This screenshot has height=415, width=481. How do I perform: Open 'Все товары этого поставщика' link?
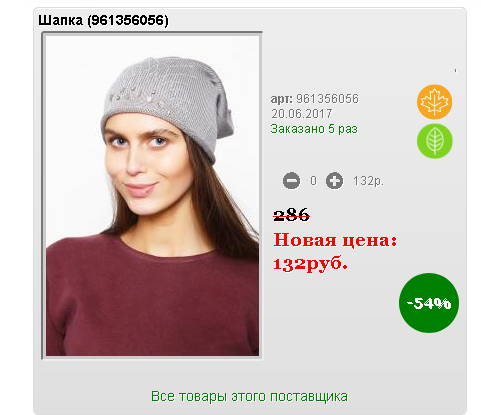coord(249,396)
